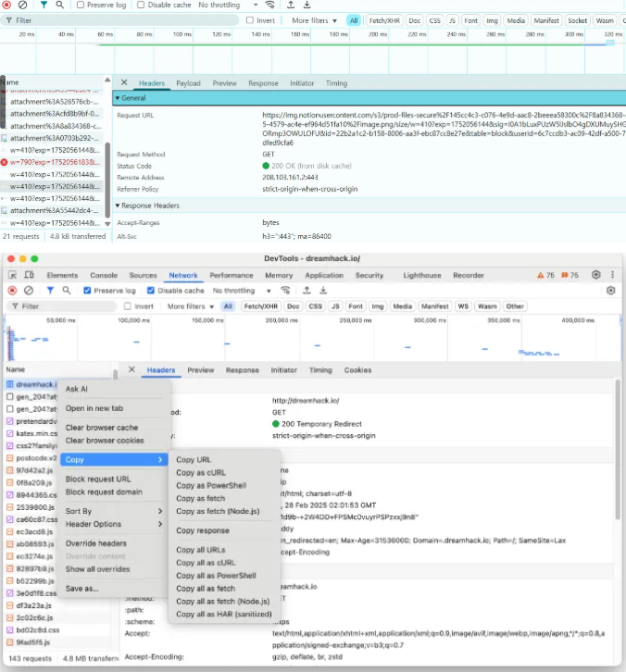Image resolution: width=626 pixels, height=672 pixels.
Task: Activate the inspect element picker icon
Action: click(12, 275)
